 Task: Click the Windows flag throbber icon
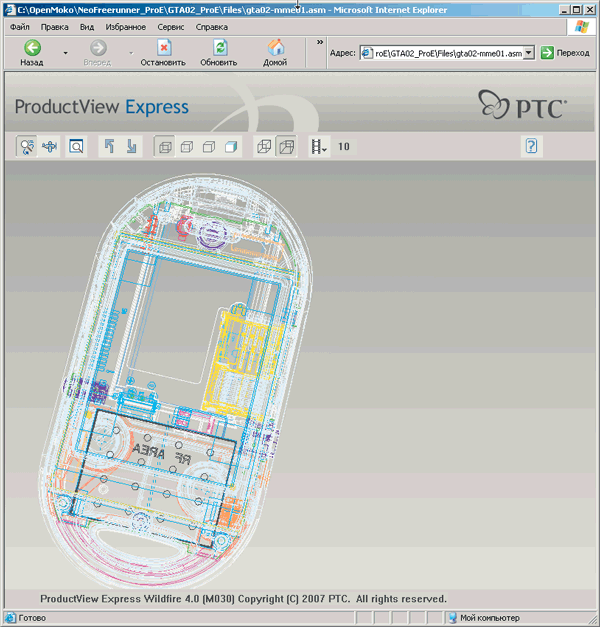tap(581, 27)
